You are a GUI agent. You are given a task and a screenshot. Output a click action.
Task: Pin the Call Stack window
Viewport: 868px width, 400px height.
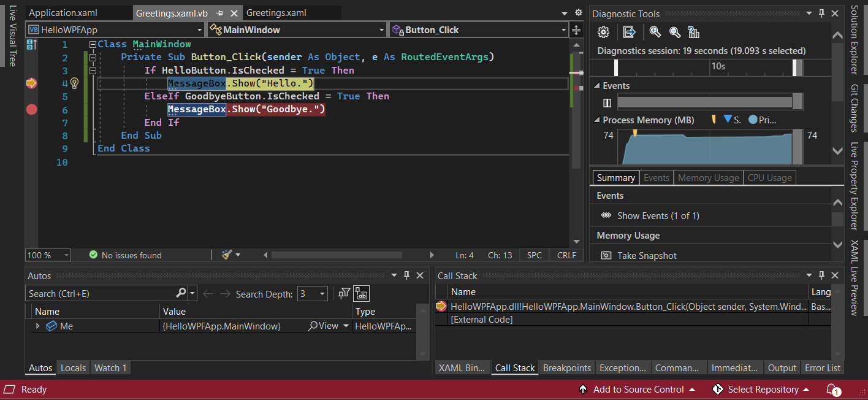click(821, 275)
